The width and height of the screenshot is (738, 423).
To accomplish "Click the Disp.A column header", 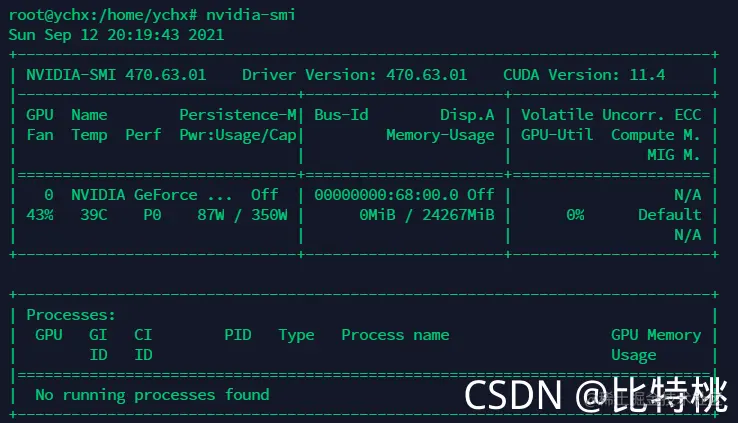I will coord(467,115).
